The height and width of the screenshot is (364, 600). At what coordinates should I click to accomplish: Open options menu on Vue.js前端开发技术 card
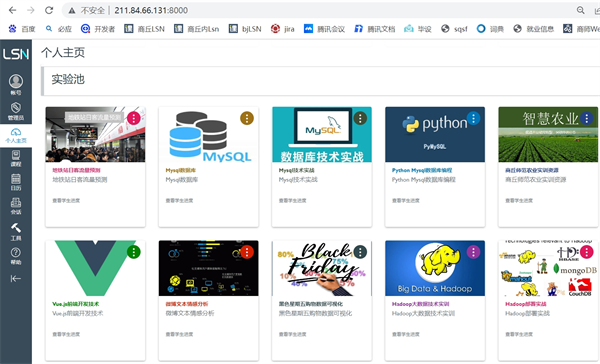[134, 252]
